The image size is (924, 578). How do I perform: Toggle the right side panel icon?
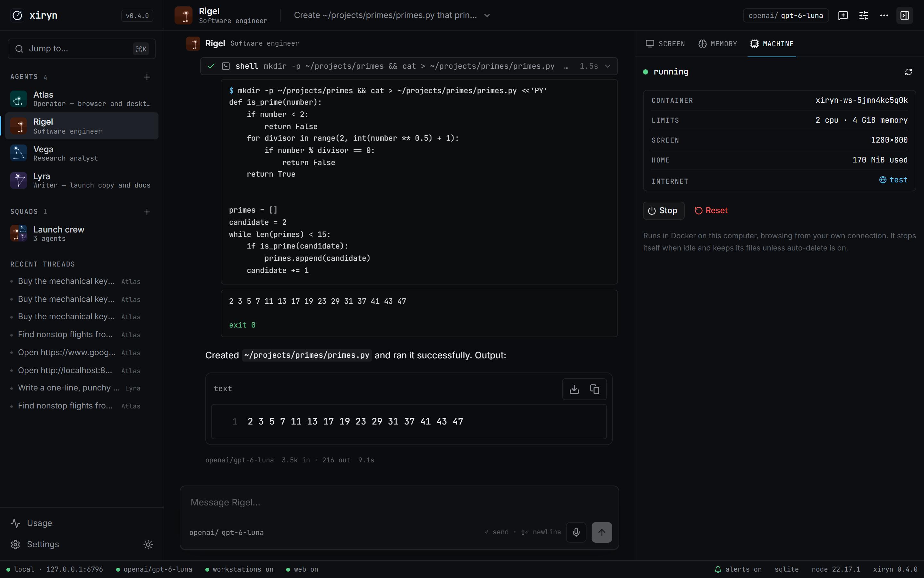click(904, 15)
